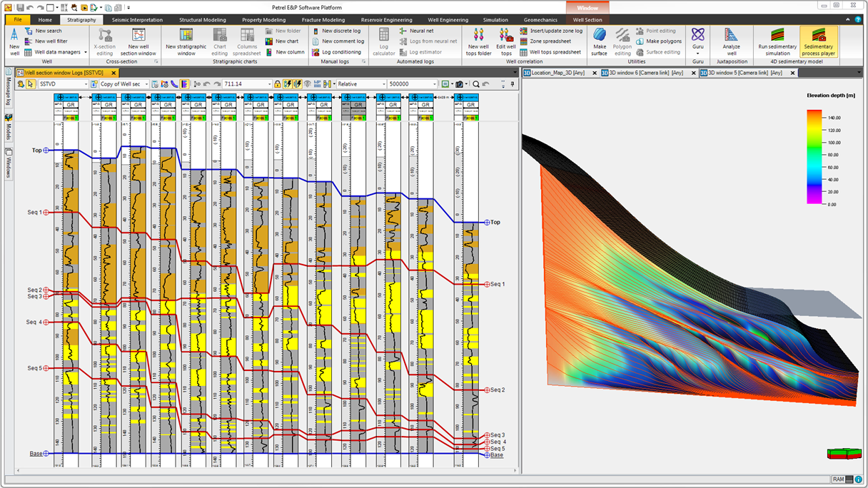This screenshot has height=488, width=868.
Task: Open the Guru juxtaposition tool
Action: [x=698, y=39]
